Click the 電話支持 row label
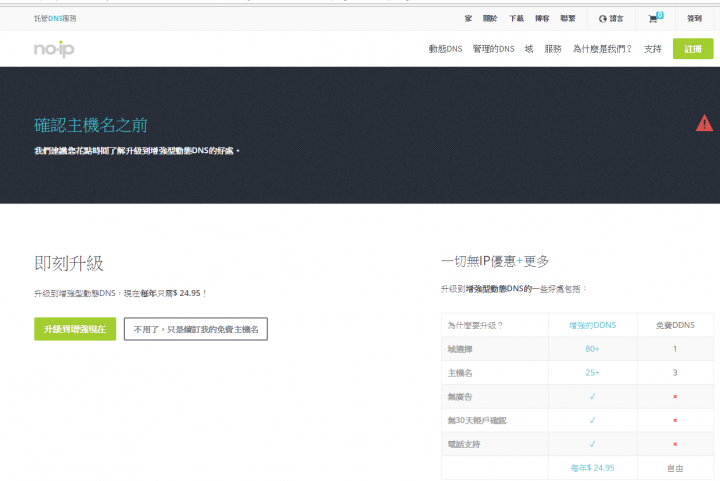Image resolution: width=720 pixels, height=481 pixels. 464,444
